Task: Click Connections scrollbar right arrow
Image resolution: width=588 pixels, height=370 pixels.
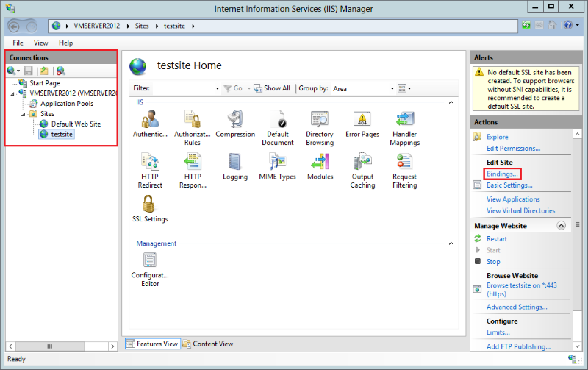Action: click(x=112, y=346)
